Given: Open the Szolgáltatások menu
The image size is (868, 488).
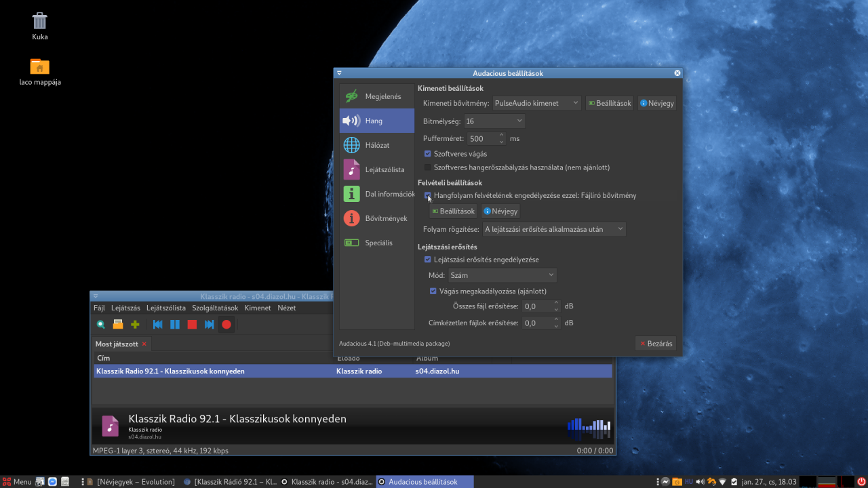Looking at the screenshot, I should click(x=215, y=308).
